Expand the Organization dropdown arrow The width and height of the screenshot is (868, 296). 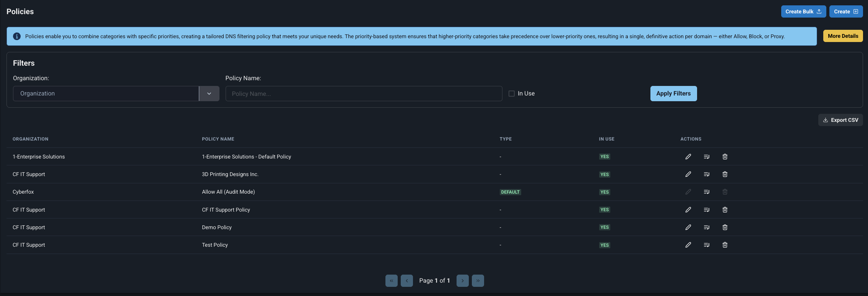pyautogui.click(x=209, y=94)
